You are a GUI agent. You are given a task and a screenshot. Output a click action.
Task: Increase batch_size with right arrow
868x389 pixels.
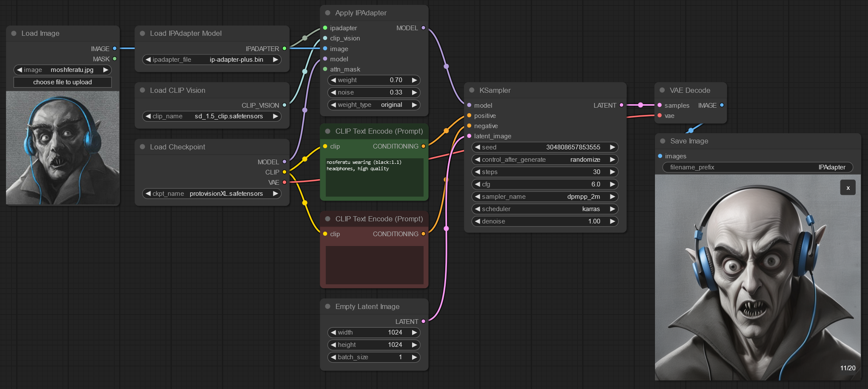pos(414,357)
